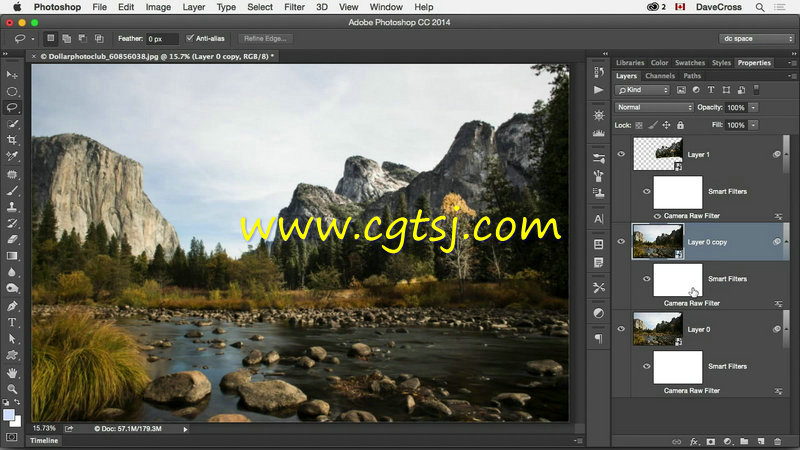The height and width of the screenshot is (450, 800).
Task: Select the Clone Stamp tool
Action: (12, 207)
